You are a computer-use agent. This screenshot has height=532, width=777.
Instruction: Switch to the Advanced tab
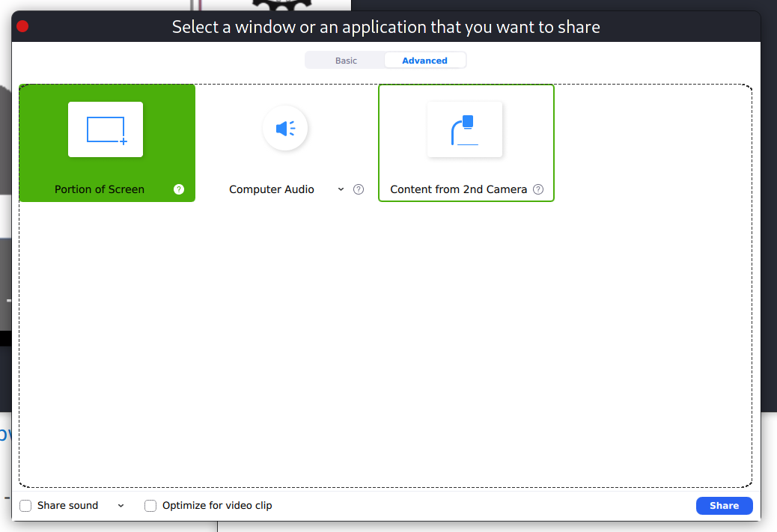tap(424, 61)
